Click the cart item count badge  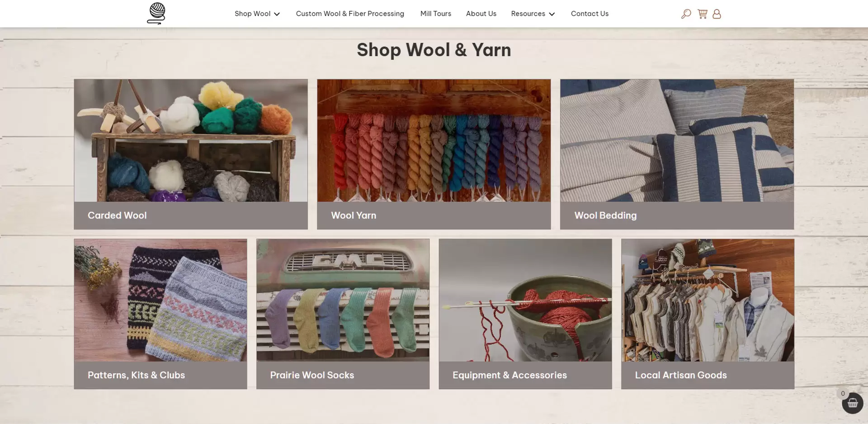[843, 393]
